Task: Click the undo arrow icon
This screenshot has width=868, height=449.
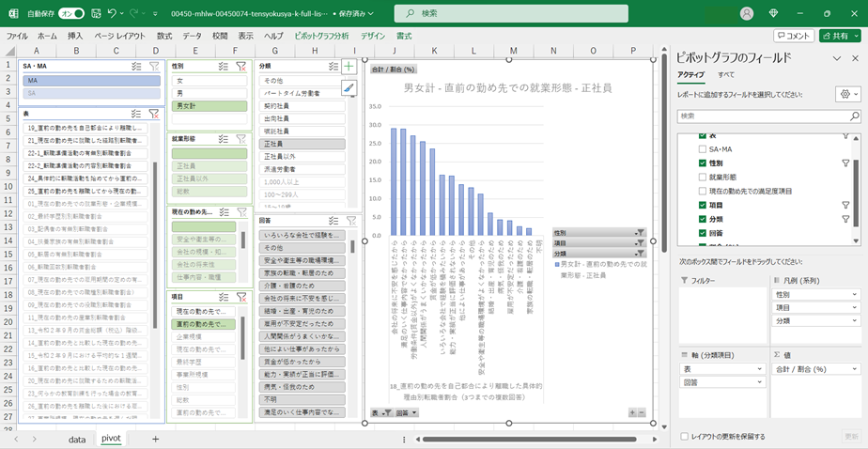Action: [113, 14]
